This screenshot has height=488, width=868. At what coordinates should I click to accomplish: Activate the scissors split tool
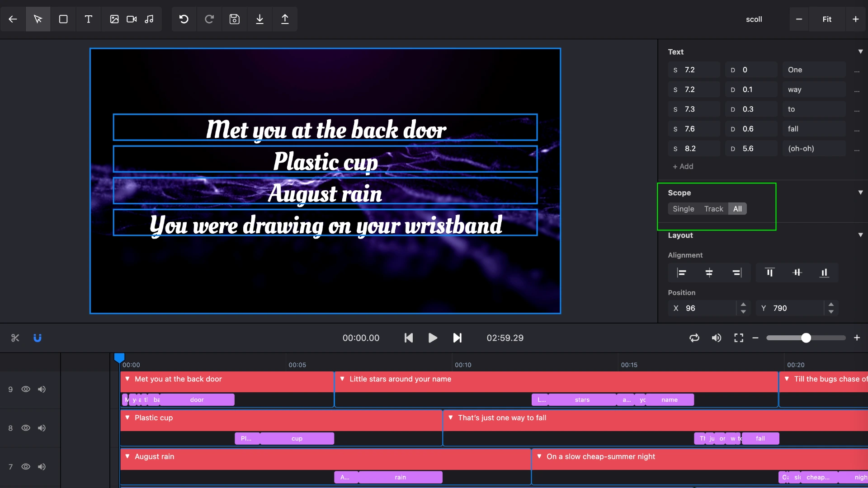click(15, 338)
